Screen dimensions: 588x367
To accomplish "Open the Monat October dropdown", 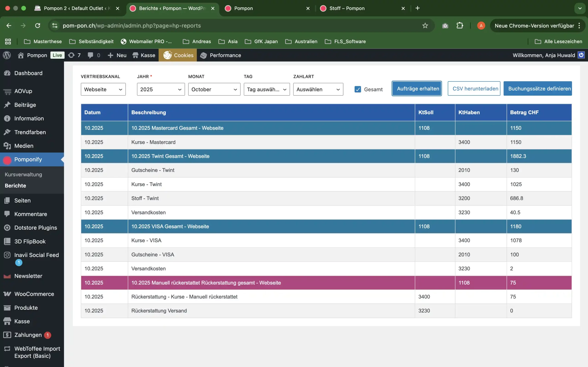I will tap(214, 89).
